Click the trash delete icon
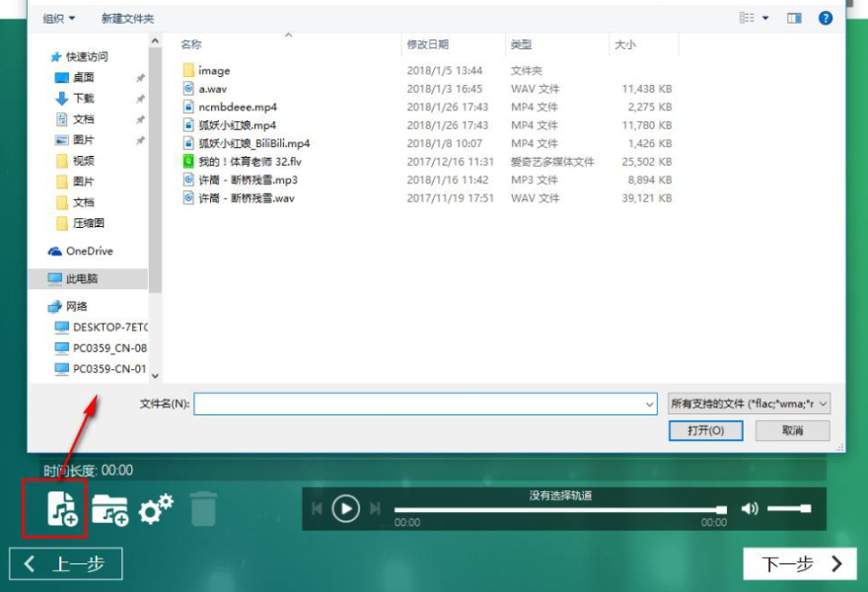Image resolution: width=868 pixels, height=592 pixels. (x=202, y=509)
